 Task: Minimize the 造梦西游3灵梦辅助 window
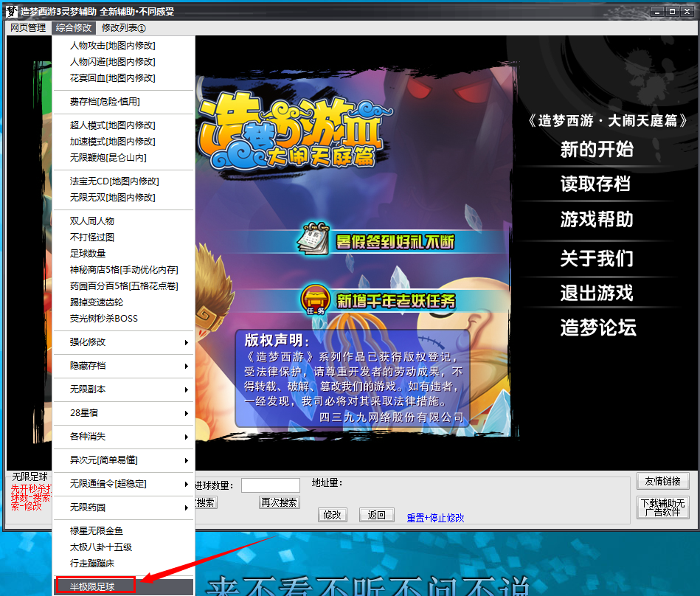656,12
